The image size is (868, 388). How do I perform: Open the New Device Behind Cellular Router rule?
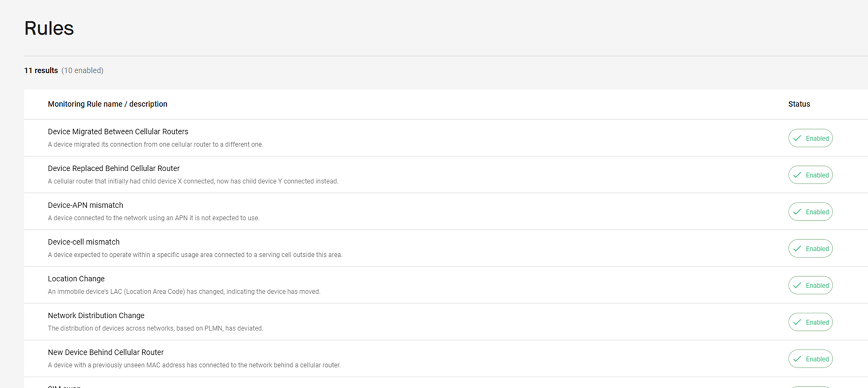pyautogui.click(x=106, y=353)
